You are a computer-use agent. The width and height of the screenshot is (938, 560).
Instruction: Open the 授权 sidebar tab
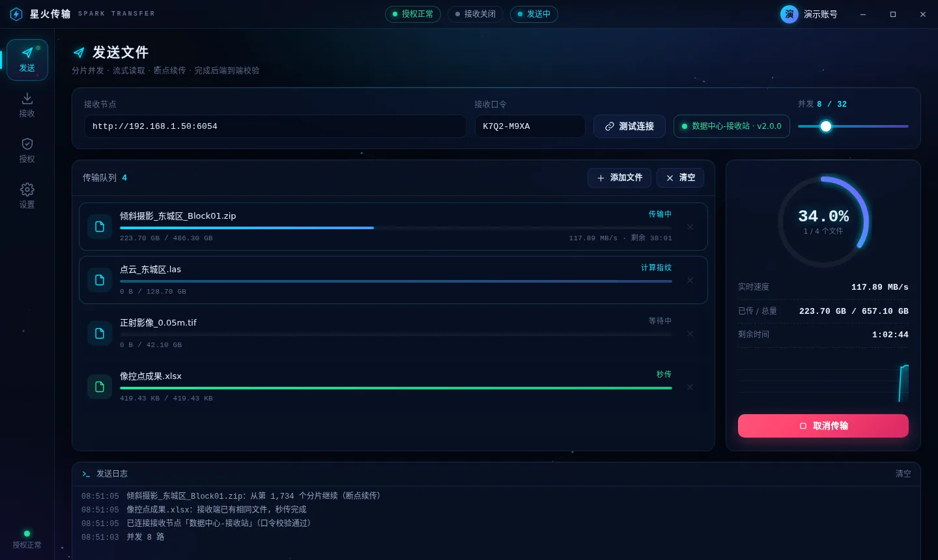27,151
